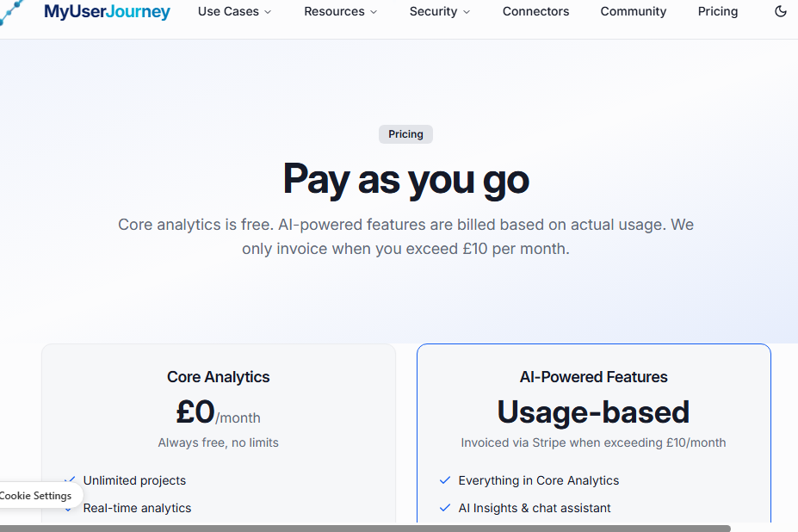Select the Core Analytics card title
Viewport: 798px width, 532px height.
coord(219,377)
